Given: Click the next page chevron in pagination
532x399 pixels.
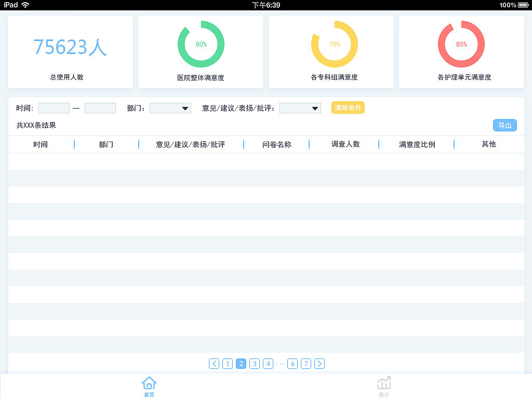Looking at the screenshot, I should 320,364.
